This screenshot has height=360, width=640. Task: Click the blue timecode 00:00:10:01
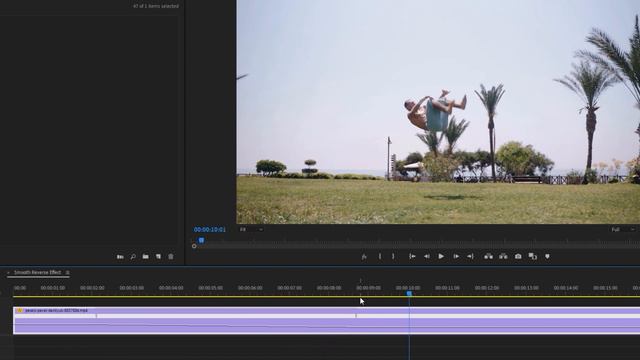[x=210, y=230]
